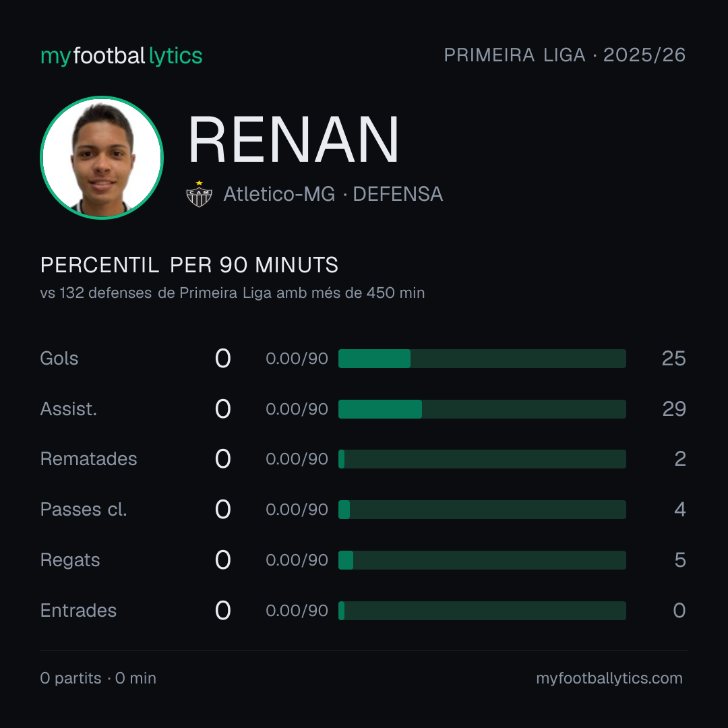Click the Rematades stat label
This screenshot has width=728, height=728.
89,459
